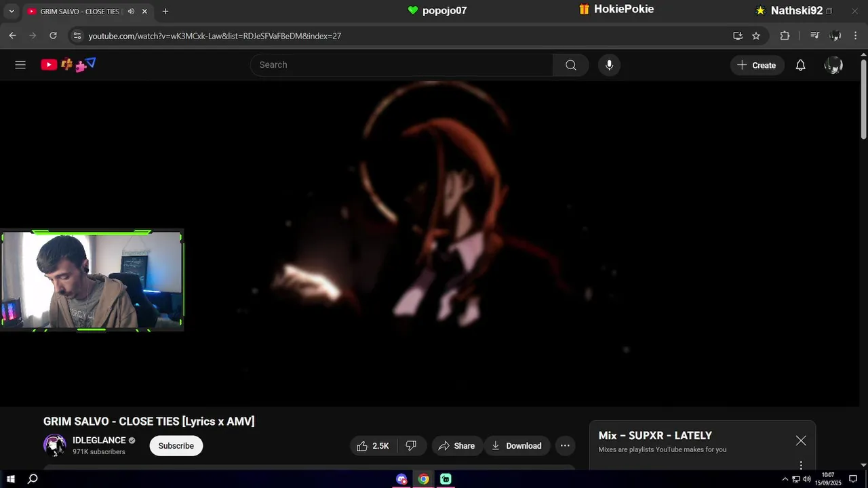This screenshot has height=488, width=868.
Task: Show hidden system tray icons
Action: (x=785, y=479)
